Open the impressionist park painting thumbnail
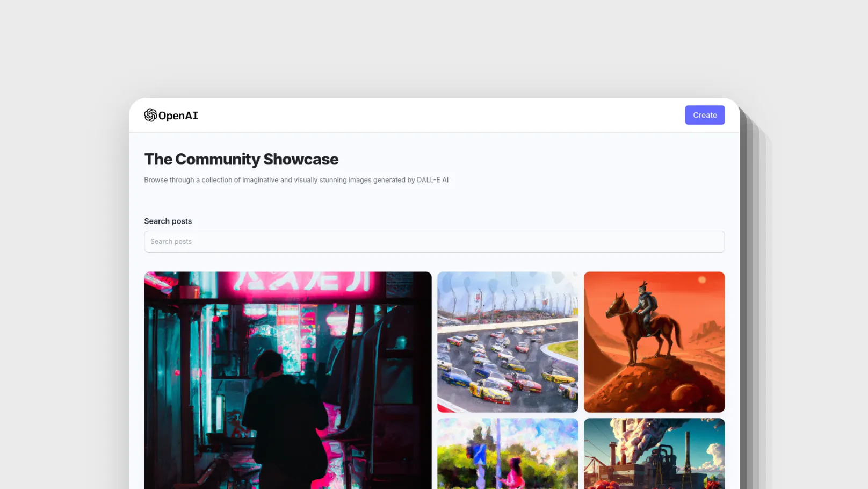Viewport: 868px width, 489px height. pos(507,453)
